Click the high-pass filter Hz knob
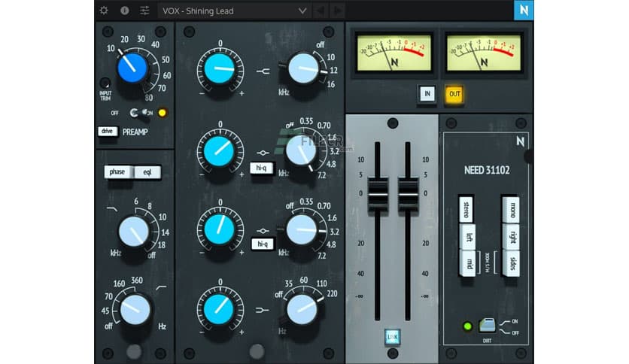 click(x=135, y=310)
